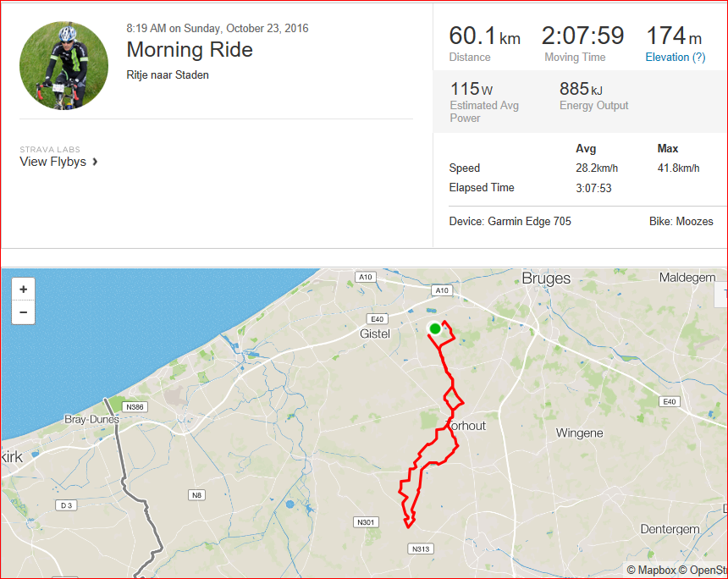Open View Flybys link
This screenshot has height=579, width=728.
coord(53,162)
